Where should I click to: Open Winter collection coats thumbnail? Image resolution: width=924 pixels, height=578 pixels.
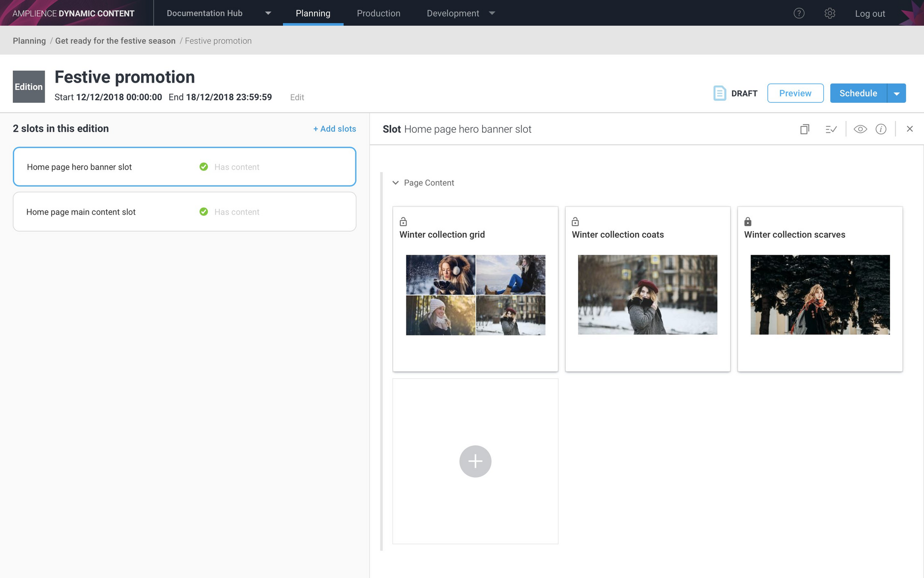647,295
